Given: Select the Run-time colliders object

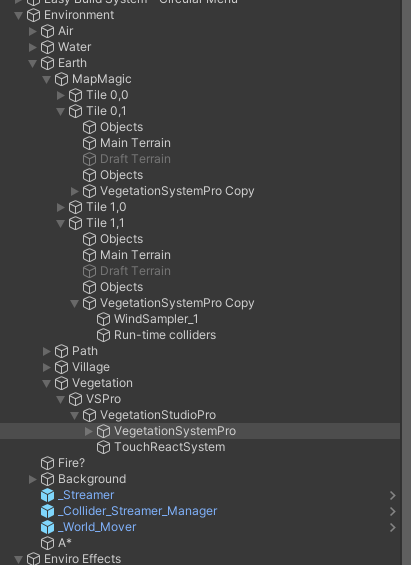Looking at the screenshot, I should 165,335.
